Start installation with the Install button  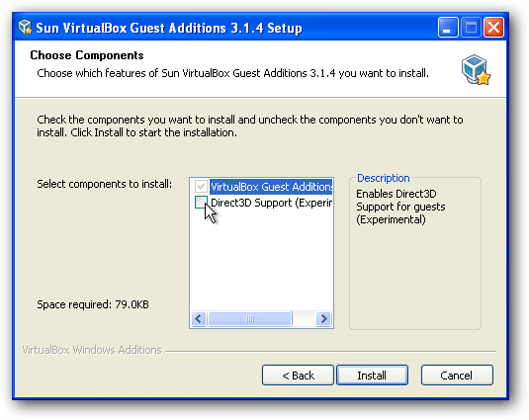point(372,376)
